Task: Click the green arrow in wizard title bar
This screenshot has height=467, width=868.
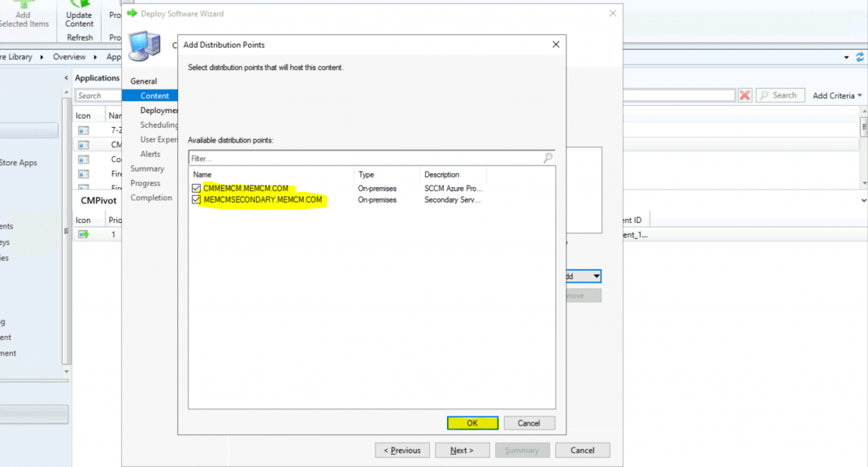Action: pyautogui.click(x=132, y=13)
